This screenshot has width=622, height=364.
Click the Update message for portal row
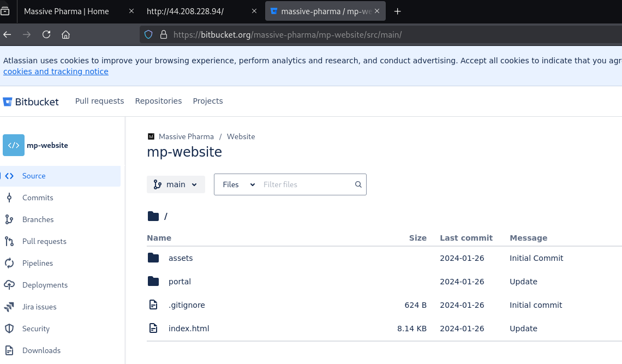point(524,282)
